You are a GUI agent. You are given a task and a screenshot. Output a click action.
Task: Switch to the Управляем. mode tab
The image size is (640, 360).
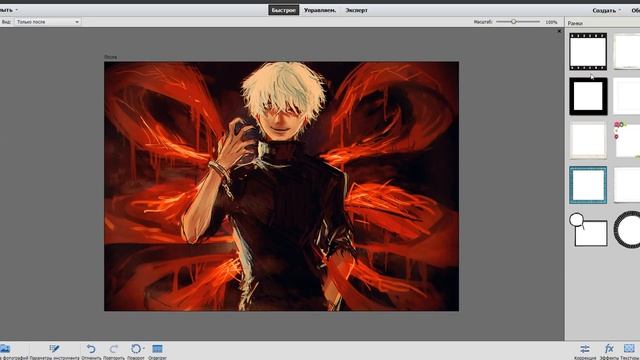[320, 10]
